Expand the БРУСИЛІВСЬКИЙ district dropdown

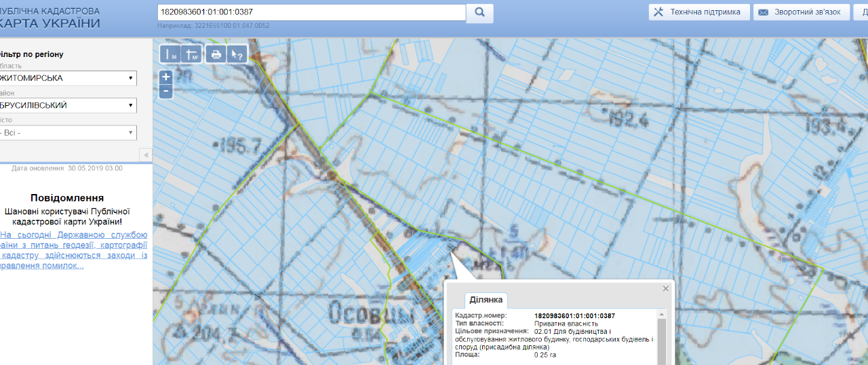click(x=68, y=106)
